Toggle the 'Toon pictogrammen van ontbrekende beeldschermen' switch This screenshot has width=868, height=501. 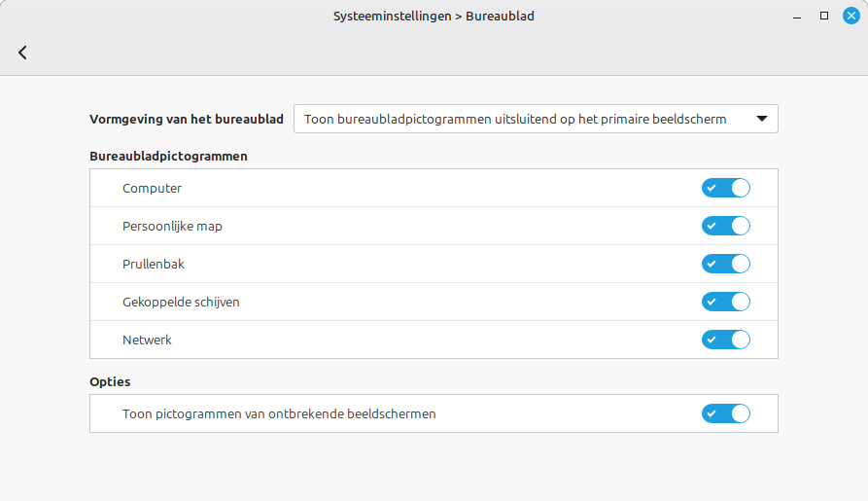726,413
